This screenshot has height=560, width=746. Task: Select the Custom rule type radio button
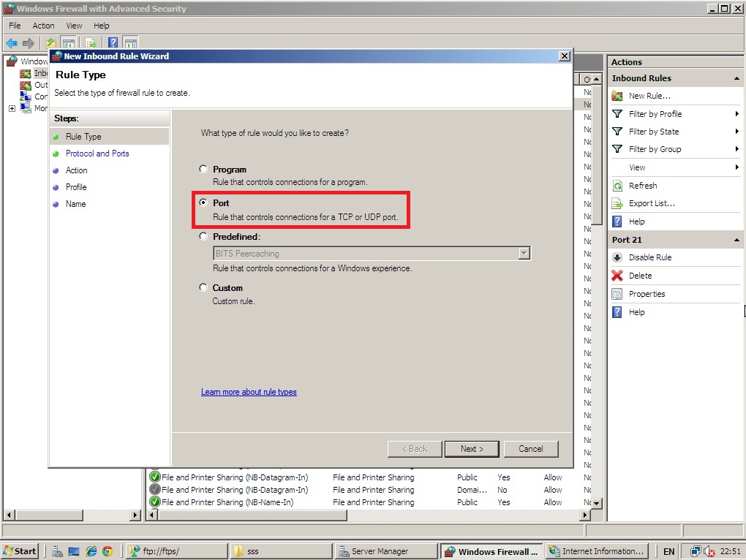click(x=203, y=287)
